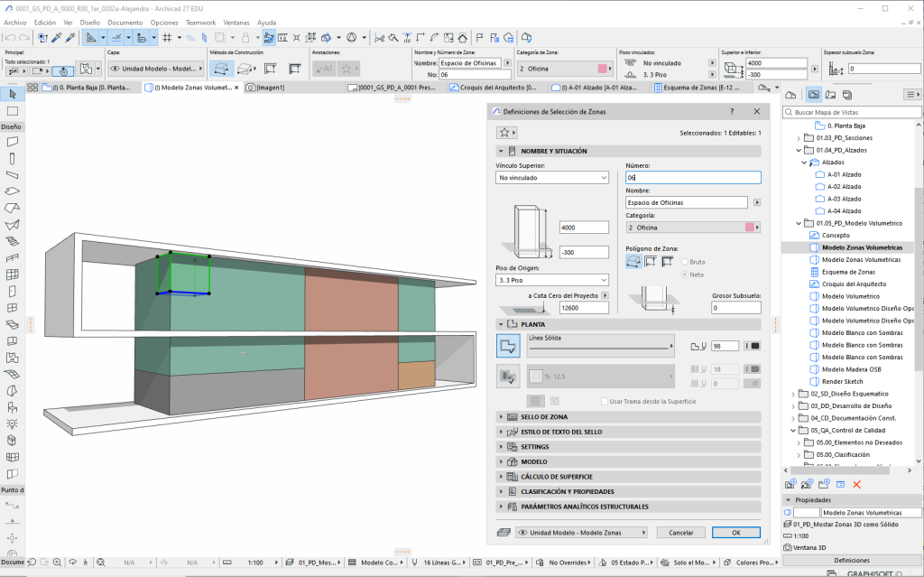This screenshot has width=924, height=577.
Task: Click the scissors trim tool icon
Action: coord(380,38)
